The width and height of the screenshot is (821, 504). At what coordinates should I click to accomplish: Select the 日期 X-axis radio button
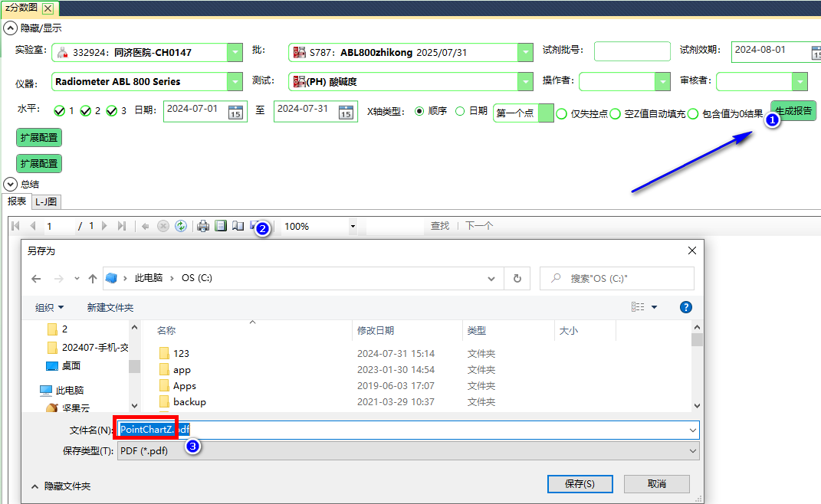pyautogui.click(x=460, y=111)
